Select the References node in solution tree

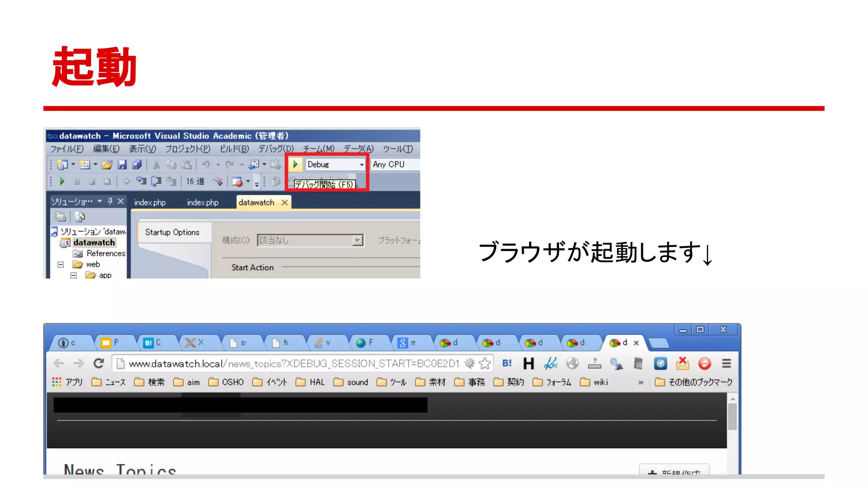106,253
